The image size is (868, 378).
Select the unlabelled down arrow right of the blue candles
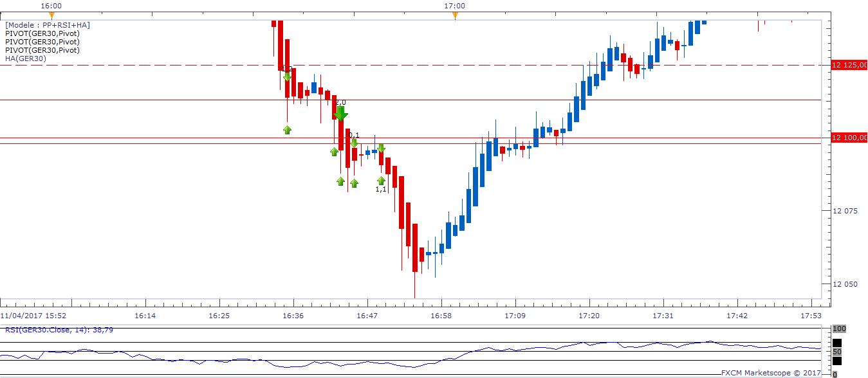click(x=381, y=148)
